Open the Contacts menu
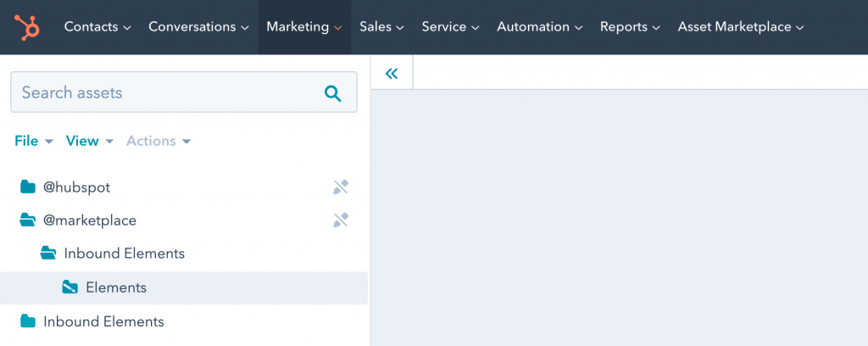The image size is (868, 346). coord(97,26)
